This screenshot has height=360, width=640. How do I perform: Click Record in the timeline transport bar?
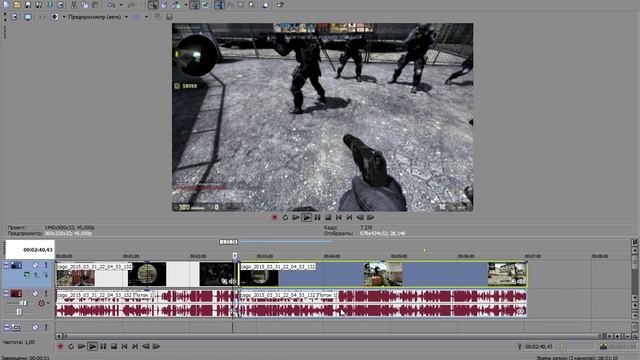tap(60, 347)
